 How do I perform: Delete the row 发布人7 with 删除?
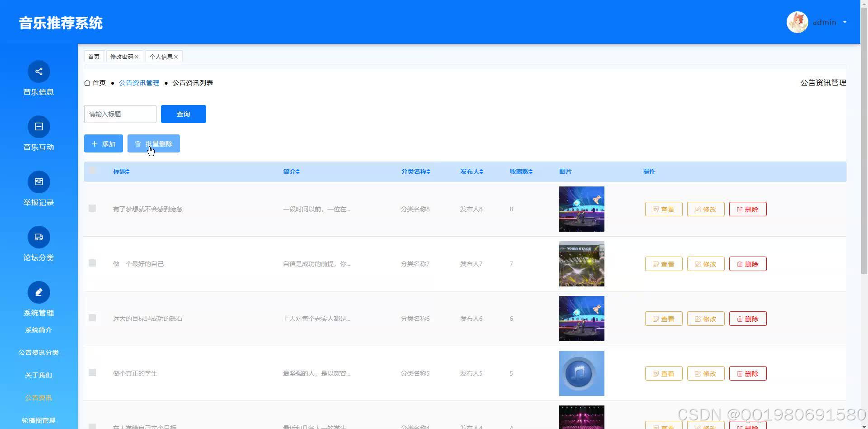click(x=748, y=264)
